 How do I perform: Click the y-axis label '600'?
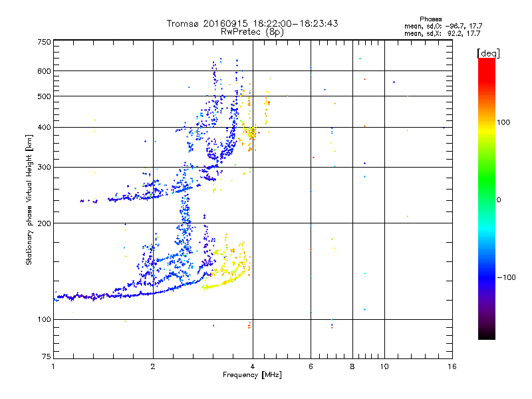click(44, 71)
